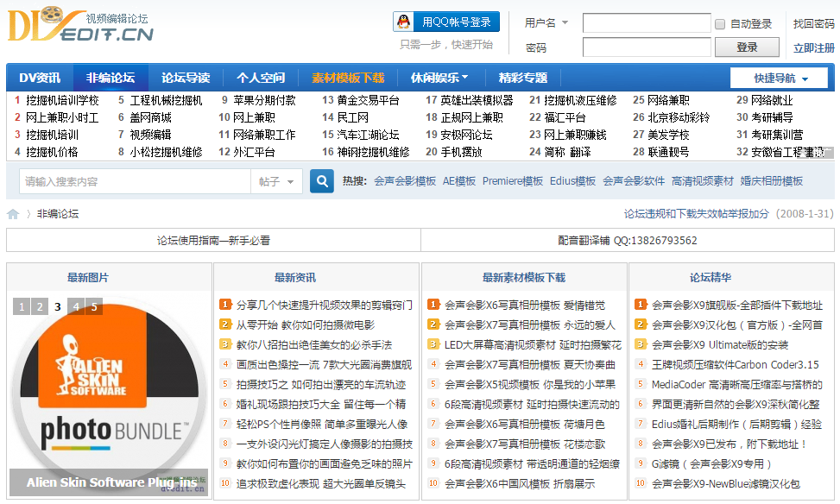The width and height of the screenshot is (840, 504).
Task: Click the 登录 login button
Action: (747, 47)
